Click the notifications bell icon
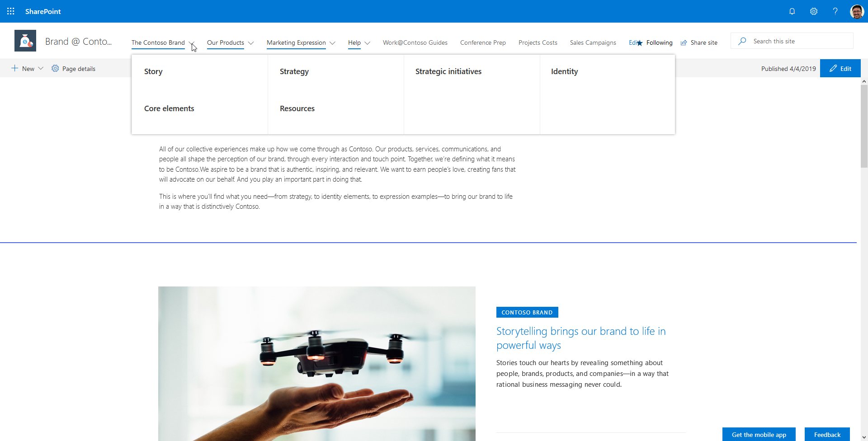 792,11
